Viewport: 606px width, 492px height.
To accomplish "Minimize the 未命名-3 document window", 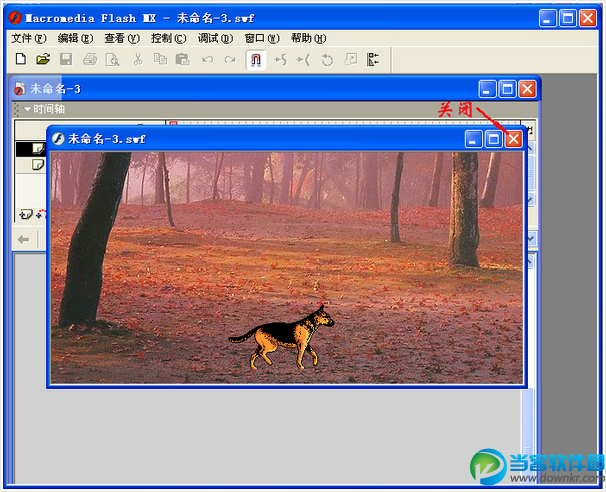I will (x=487, y=89).
